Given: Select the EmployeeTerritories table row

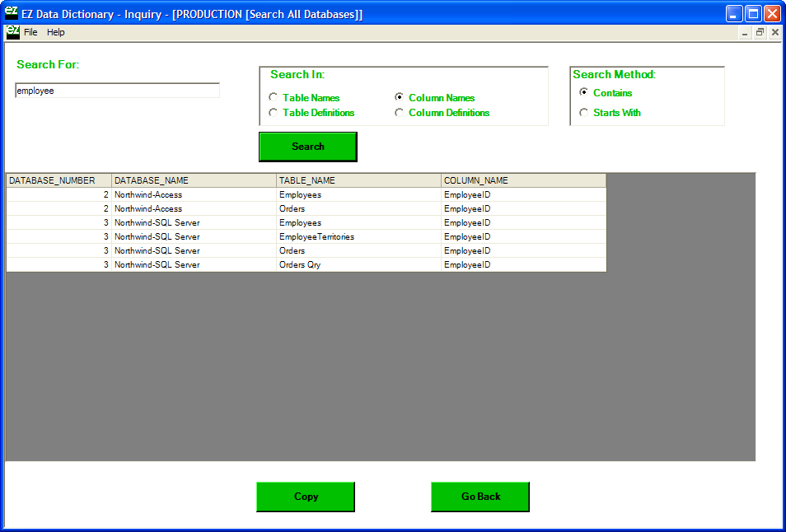Looking at the screenshot, I should 316,237.
